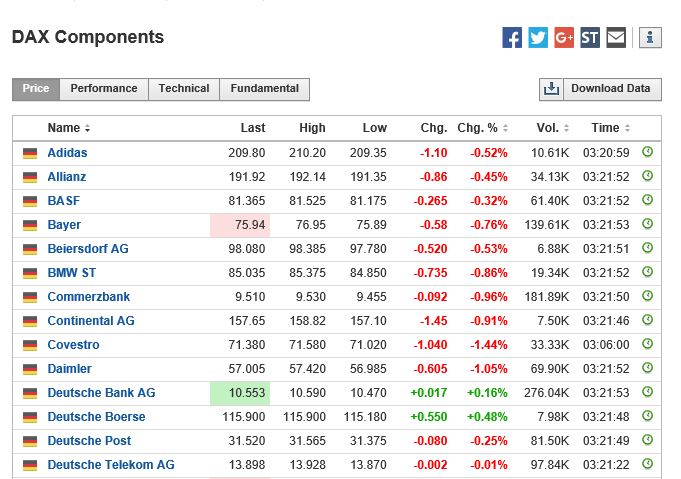Select the Price tab
The width and height of the screenshot is (681, 479).
(36, 89)
